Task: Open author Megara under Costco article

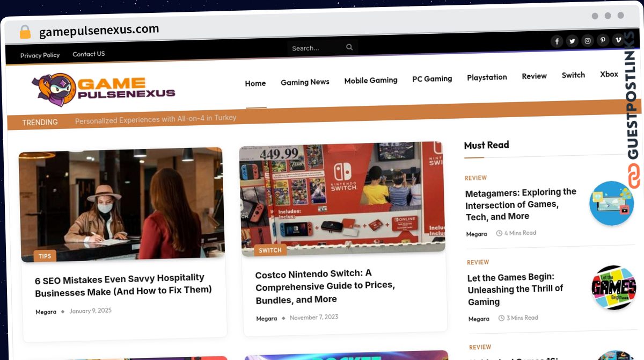Action: point(266,318)
